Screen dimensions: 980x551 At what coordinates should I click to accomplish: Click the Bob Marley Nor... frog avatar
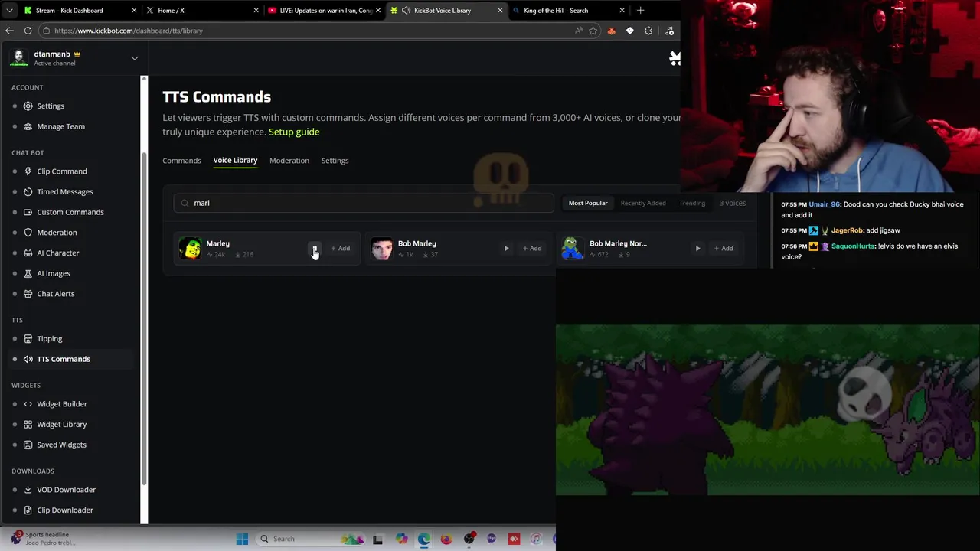click(x=573, y=249)
